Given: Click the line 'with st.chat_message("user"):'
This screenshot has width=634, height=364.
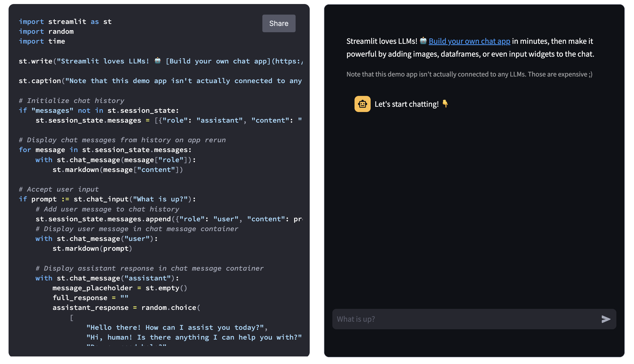Looking at the screenshot, I should click(x=97, y=239).
